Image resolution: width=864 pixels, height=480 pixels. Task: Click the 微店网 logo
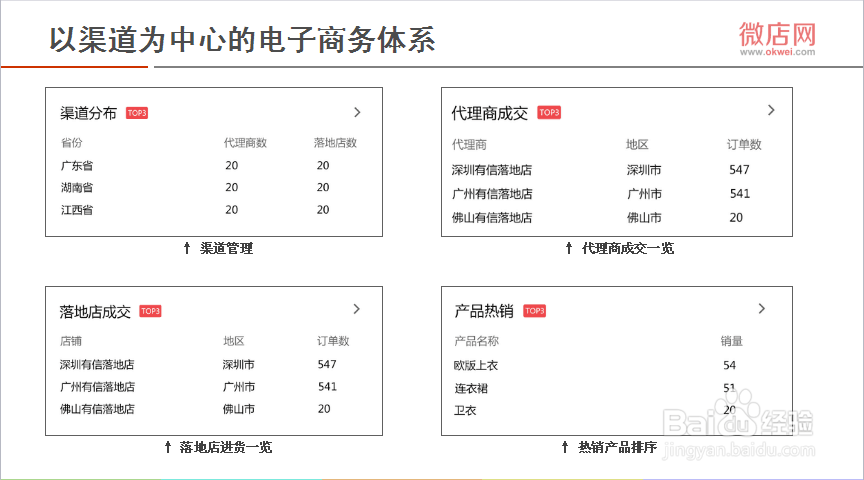pyautogui.click(x=777, y=34)
